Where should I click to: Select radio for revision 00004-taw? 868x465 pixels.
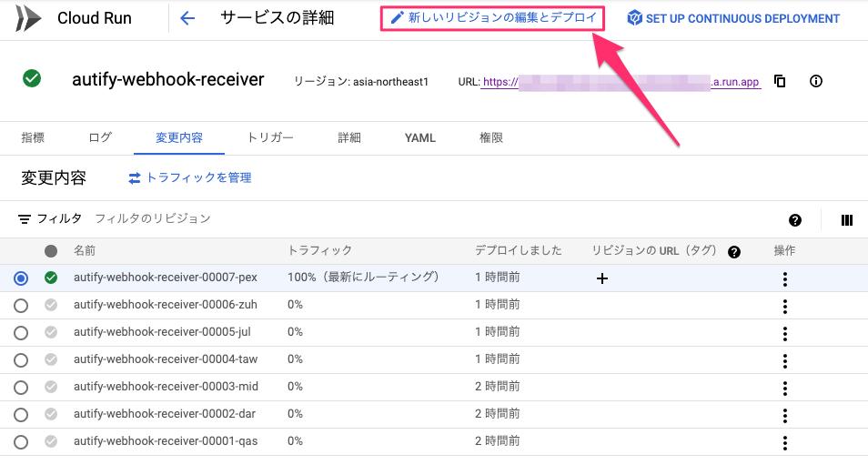[x=21, y=360]
